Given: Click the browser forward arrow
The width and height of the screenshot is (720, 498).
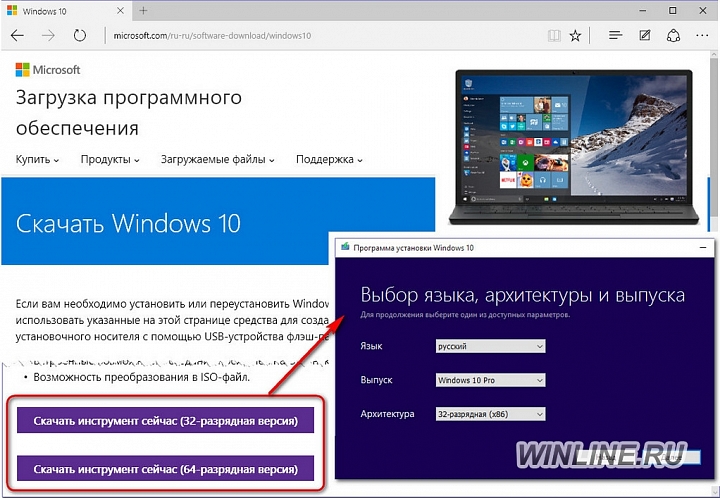Looking at the screenshot, I should pyautogui.click(x=48, y=35).
